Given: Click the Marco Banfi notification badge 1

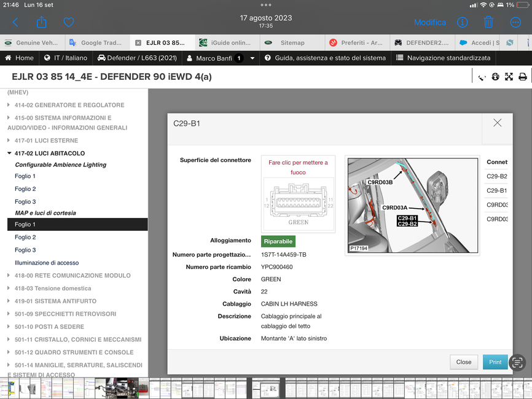Looking at the screenshot, I should (x=239, y=58).
